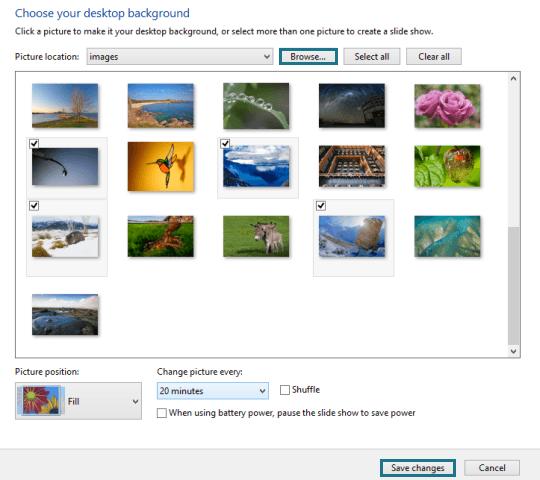This screenshot has height=480, width=540.
Task: Uncheck the blue mountain clouds picture
Action: (x=225, y=143)
